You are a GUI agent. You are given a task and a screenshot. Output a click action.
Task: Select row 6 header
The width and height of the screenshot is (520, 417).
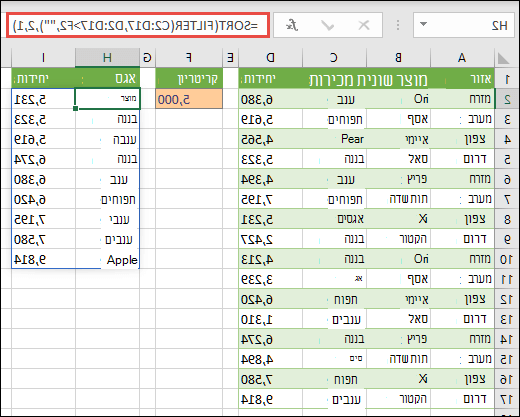(x=507, y=179)
